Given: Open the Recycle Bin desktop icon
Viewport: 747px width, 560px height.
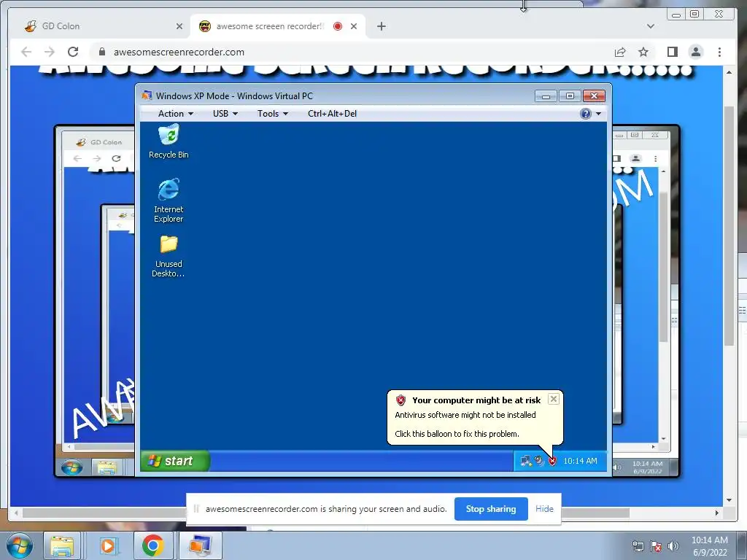Looking at the screenshot, I should tap(169, 141).
